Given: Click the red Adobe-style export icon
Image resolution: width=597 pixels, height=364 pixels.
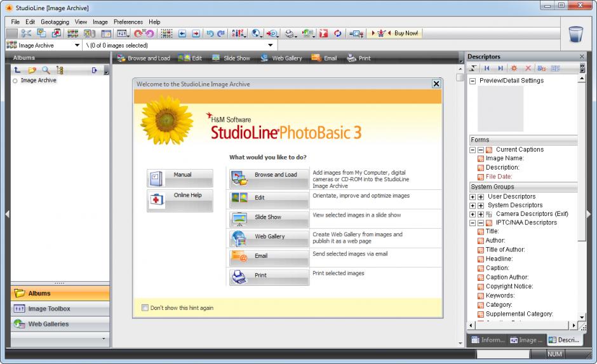Looking at the screenshot, I should pyautogui.click(x=323, y=34).
